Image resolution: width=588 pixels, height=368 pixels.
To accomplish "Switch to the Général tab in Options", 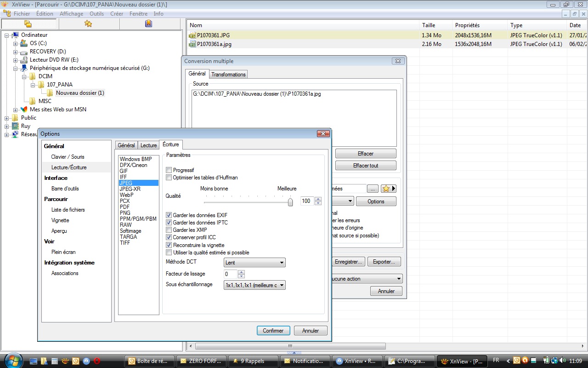I will click(126, 145).
